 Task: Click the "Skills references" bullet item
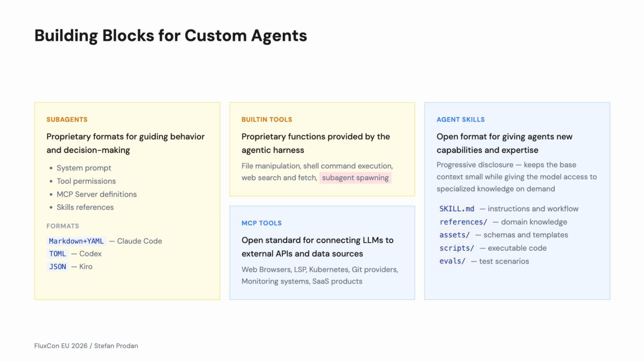85,207
